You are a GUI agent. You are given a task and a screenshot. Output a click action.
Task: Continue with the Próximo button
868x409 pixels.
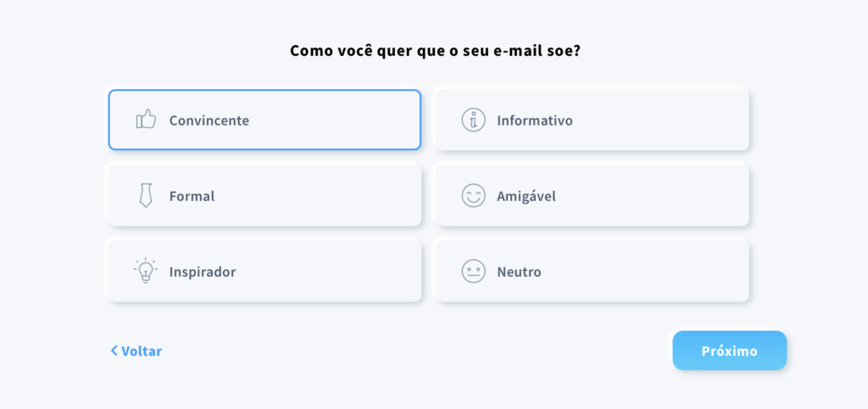click(x=729, y=350)
